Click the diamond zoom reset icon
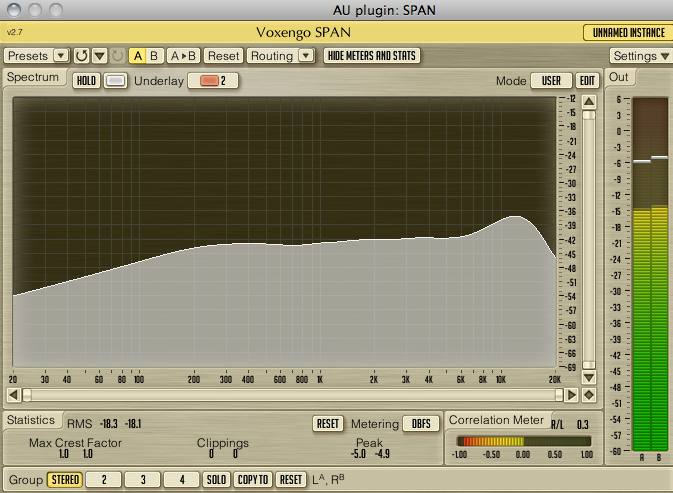The height and width of the screenshot is (493, 673). 589,395
